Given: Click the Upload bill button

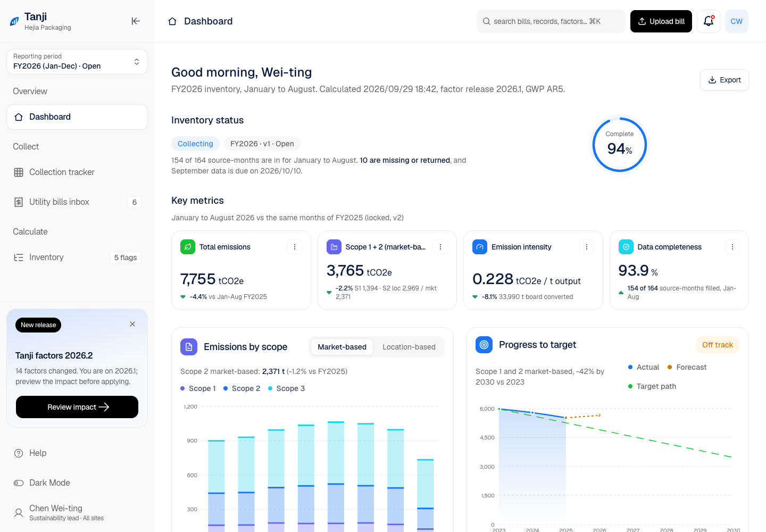Looking at the screenshot, I should [x=661, y=21].
